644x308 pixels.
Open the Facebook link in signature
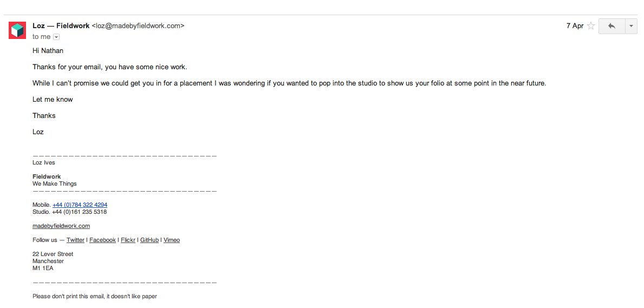[102, 240]
